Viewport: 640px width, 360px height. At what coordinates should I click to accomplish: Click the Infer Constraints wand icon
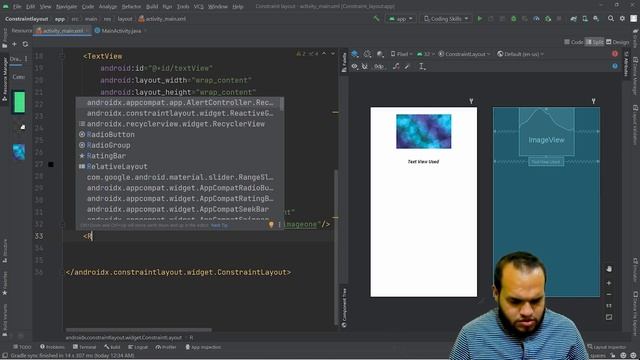(407, 67)
